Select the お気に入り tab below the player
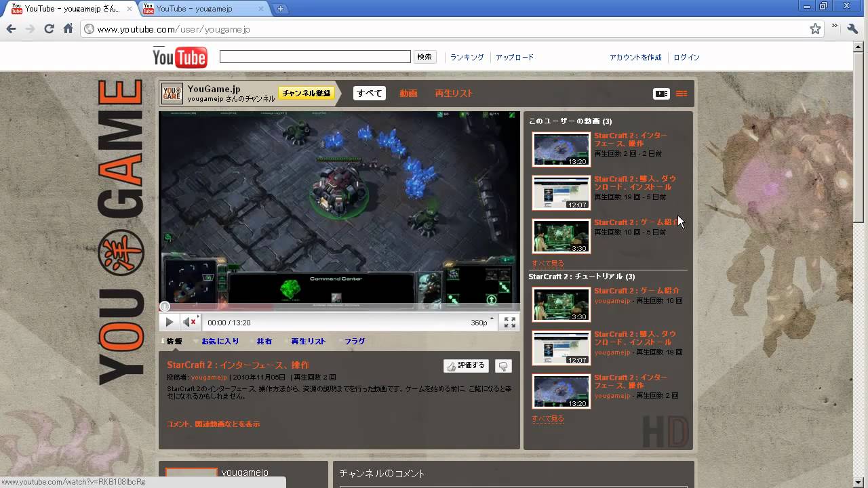The width and height of the screenshot is (868, 488). [220, 342]
